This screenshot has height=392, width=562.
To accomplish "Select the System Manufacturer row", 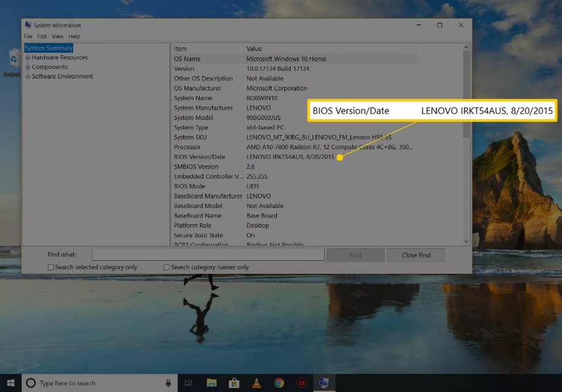I will (x=240, y=108).
